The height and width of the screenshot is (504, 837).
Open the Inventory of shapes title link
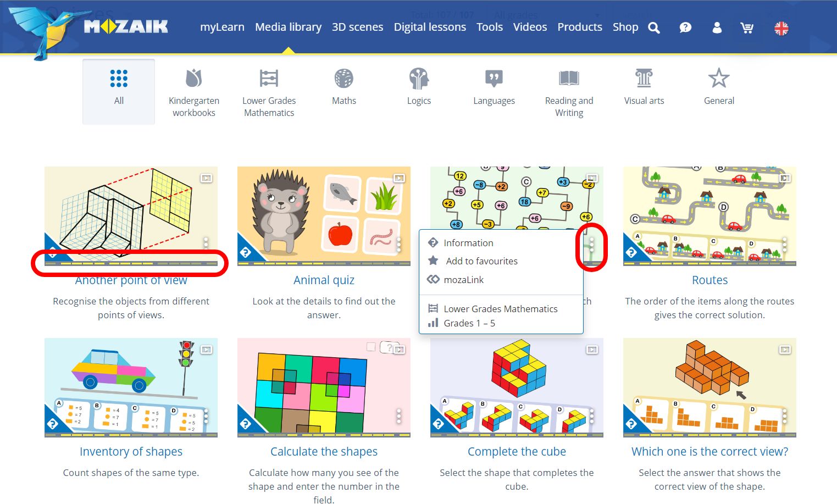click(131, 451)
